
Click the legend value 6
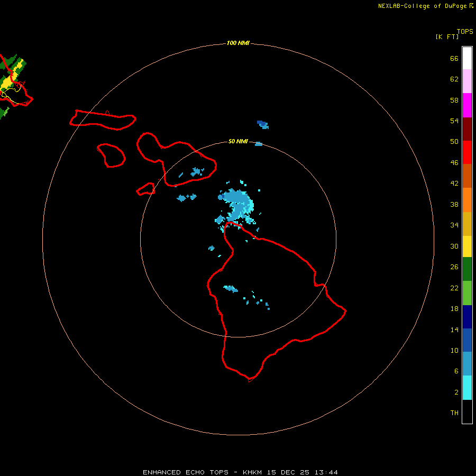(x=456, y=371)
